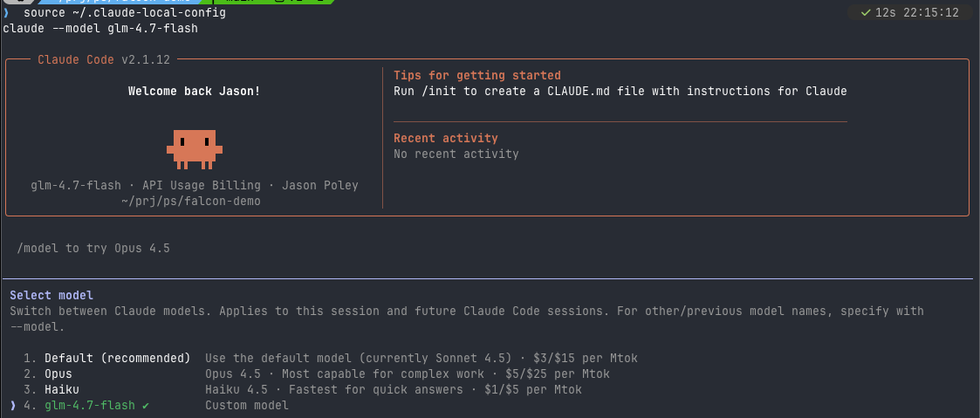Click the Recent activity heading

(445, 138)
